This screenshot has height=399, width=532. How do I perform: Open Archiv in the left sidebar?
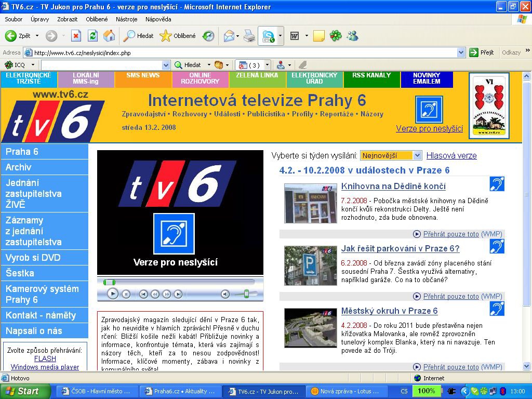45,167
